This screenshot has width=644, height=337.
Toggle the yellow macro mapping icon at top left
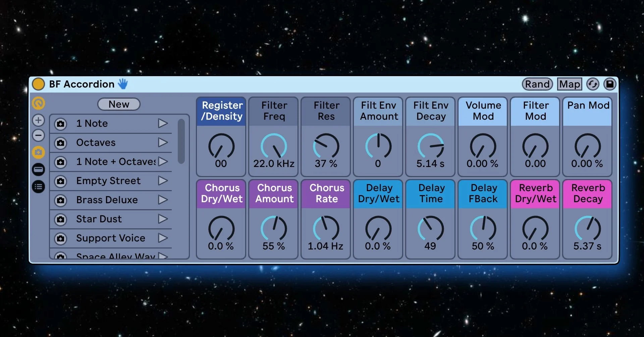pos(38,104)
